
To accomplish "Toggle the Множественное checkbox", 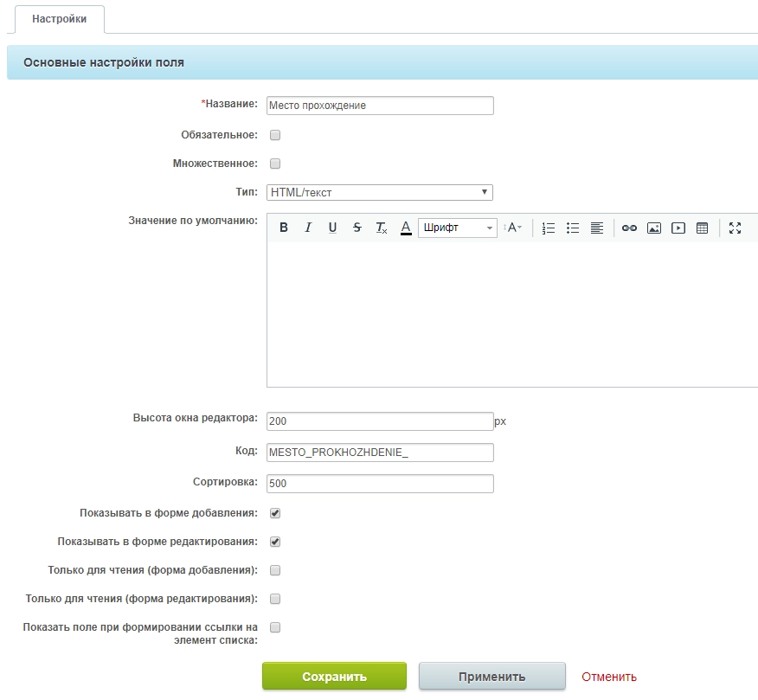I will pos(275,164).
